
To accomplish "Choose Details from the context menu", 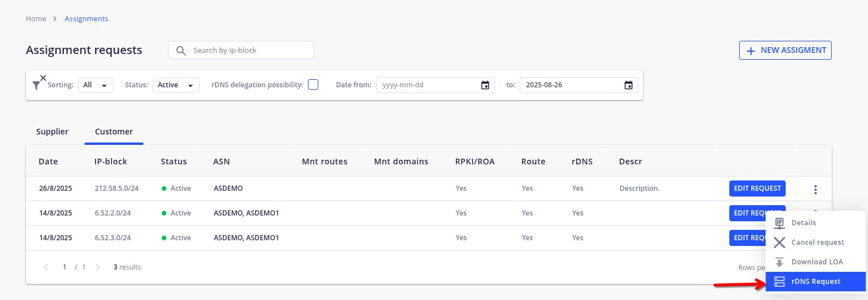I will 816,223.
